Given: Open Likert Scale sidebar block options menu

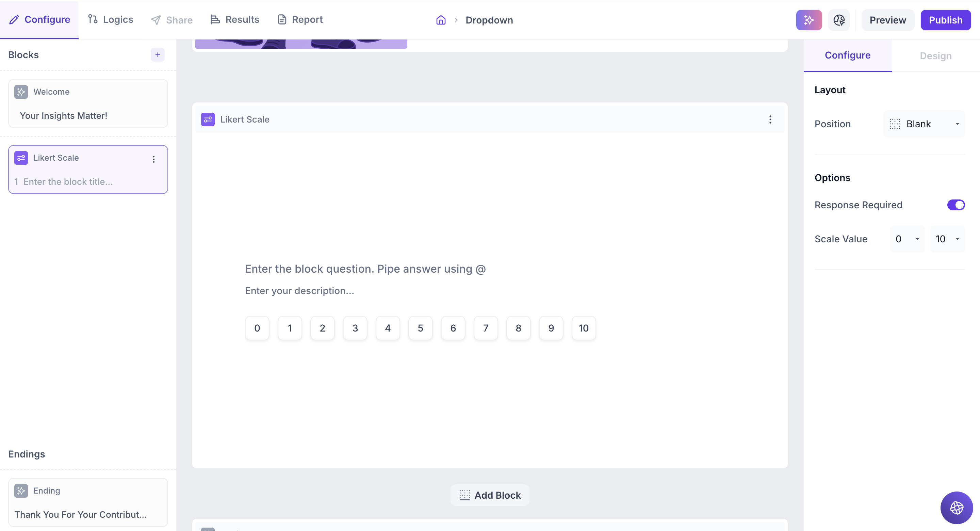Looking at the screenshot, I should tap(154, 159).
